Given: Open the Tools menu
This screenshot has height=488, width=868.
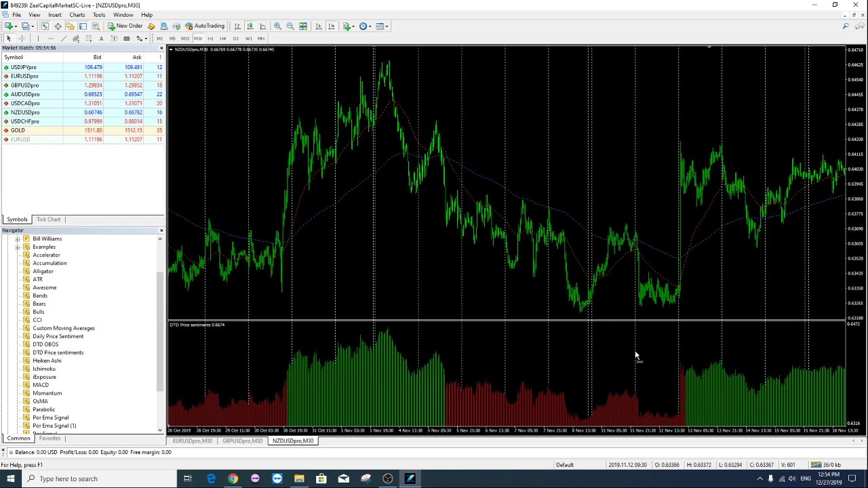Looking at the screenshot, I should click(x=99, y=15).
